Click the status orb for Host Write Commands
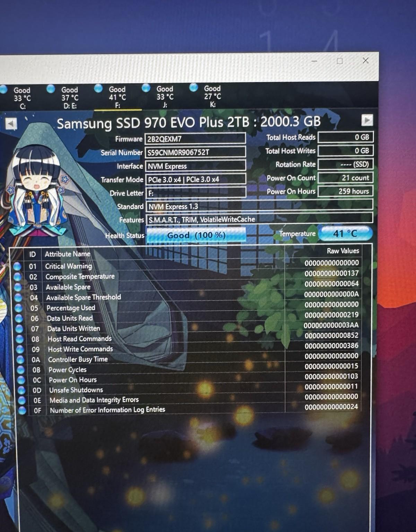The image size is (416, 532). (20, 349)
